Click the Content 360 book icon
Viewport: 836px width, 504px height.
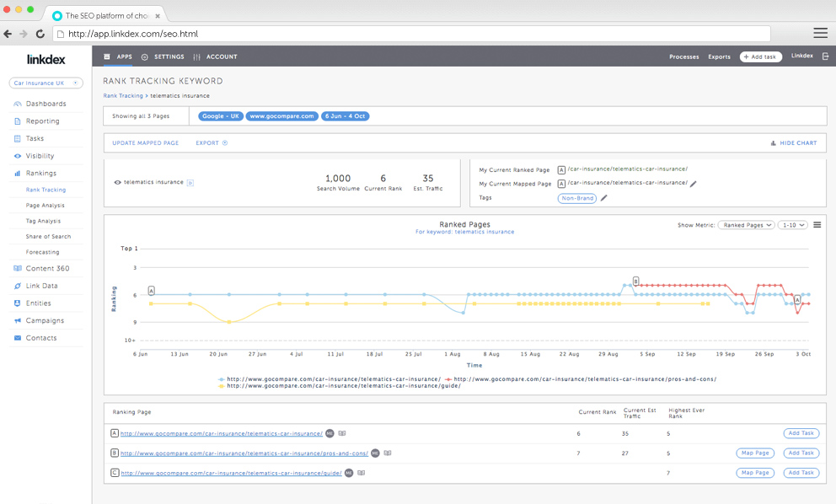click(x=18, y=268)
